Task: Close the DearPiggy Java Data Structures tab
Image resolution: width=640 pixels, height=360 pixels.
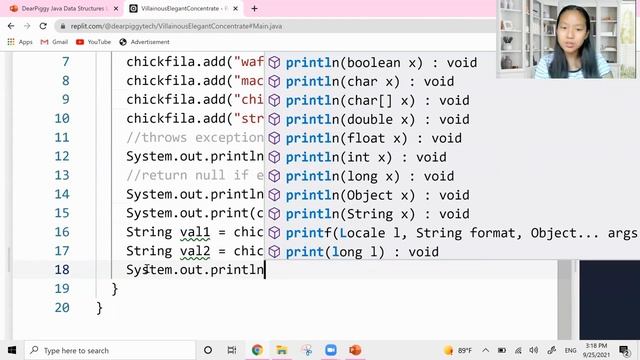Action: 116,9
